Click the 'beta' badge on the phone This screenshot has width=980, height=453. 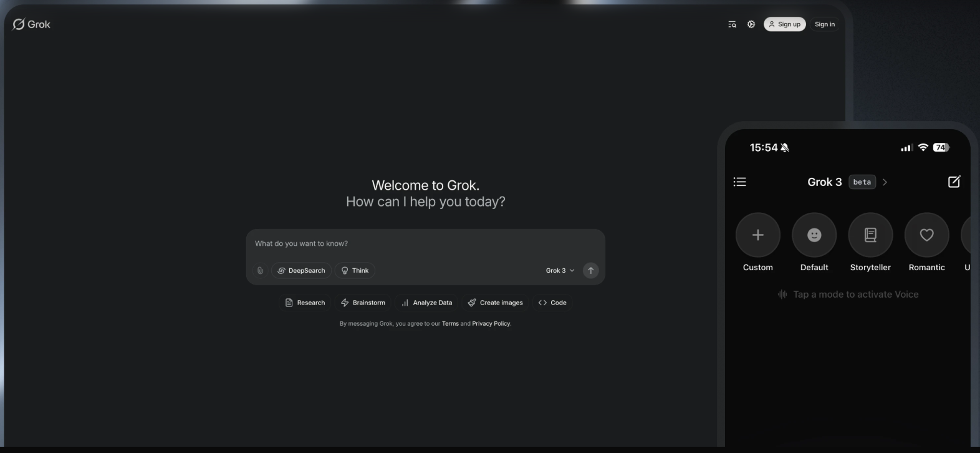[x=862, y=182]
